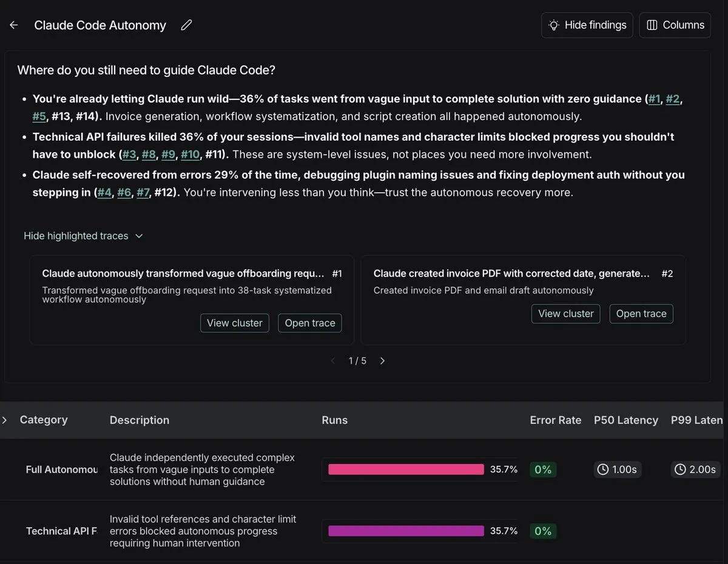Image resolution: width=728 pixels, height=564 pixels.
Task: Sort by the P50 Latency column header
Action: point(626,420)
